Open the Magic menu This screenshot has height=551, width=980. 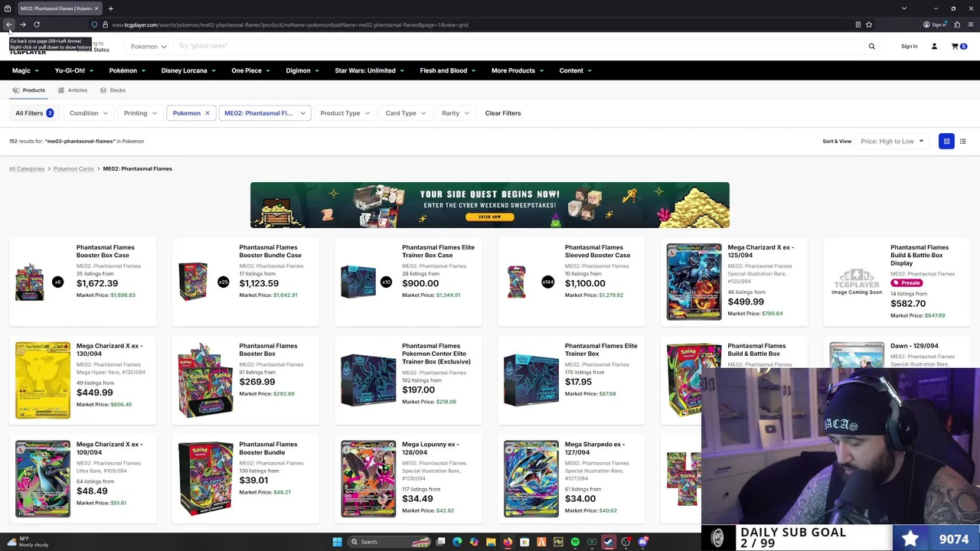(25, 70)
